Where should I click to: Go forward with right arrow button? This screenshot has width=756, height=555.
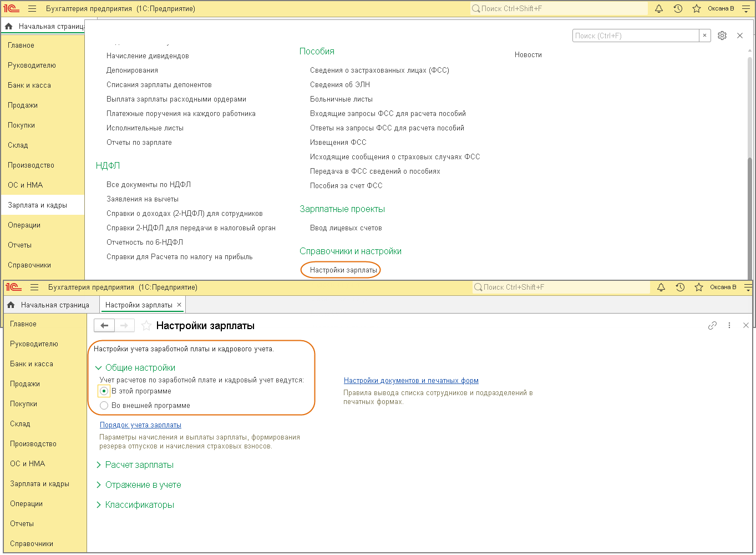click(x=125, y=326)
